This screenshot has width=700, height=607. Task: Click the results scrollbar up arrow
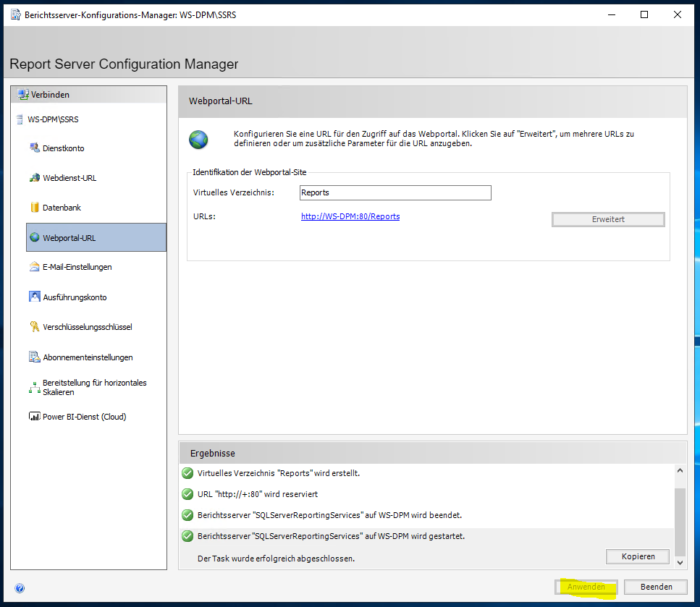point(680,470)
